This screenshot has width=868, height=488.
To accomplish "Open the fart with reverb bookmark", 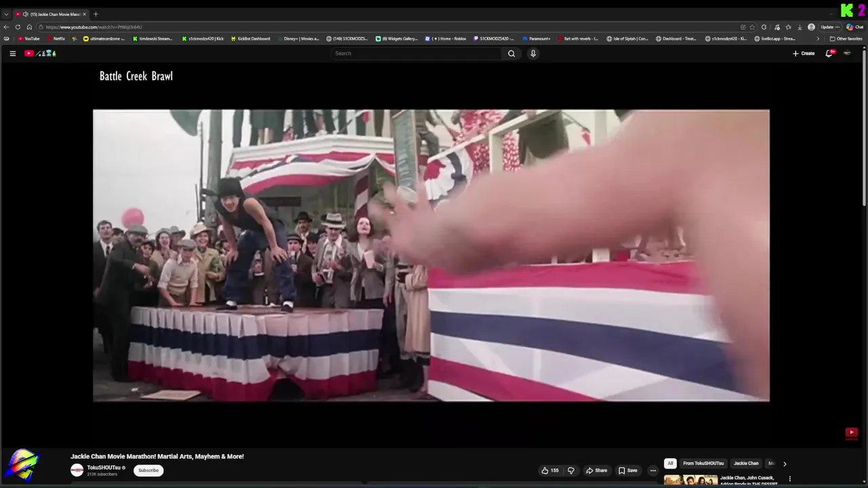I will pos(578,39).
